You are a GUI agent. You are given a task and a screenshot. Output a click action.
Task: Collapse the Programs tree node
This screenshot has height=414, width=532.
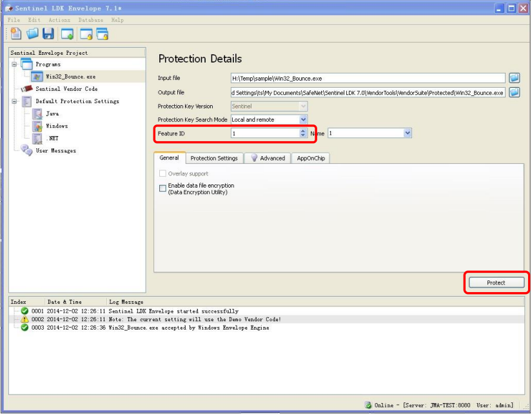(14, 64)
